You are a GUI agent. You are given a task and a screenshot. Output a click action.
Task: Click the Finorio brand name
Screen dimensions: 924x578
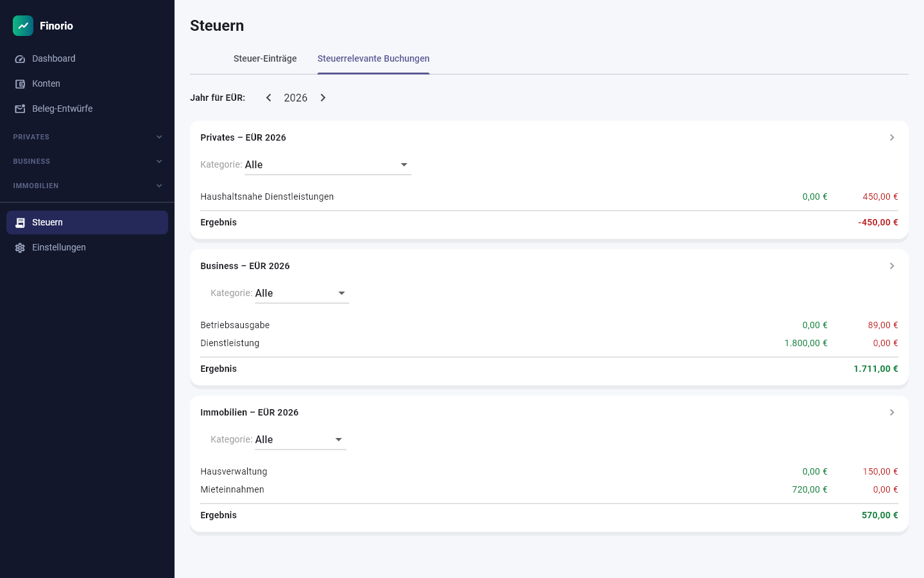pos(56,26)
